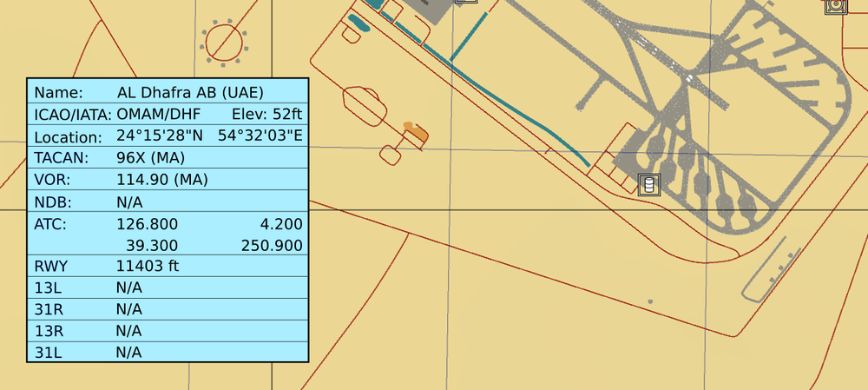Click the TACAN channel 96X (MA)
868x390 pixels.
coord(150,158)
